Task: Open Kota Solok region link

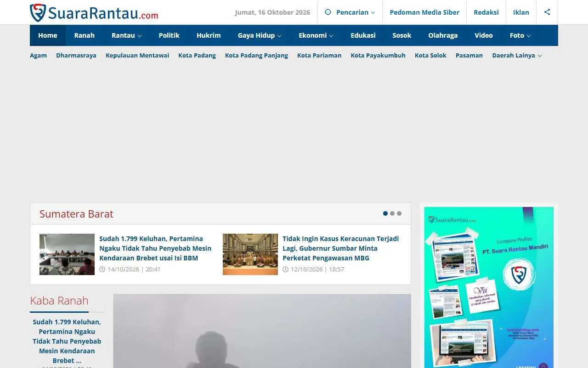Action: pos(430,55)
